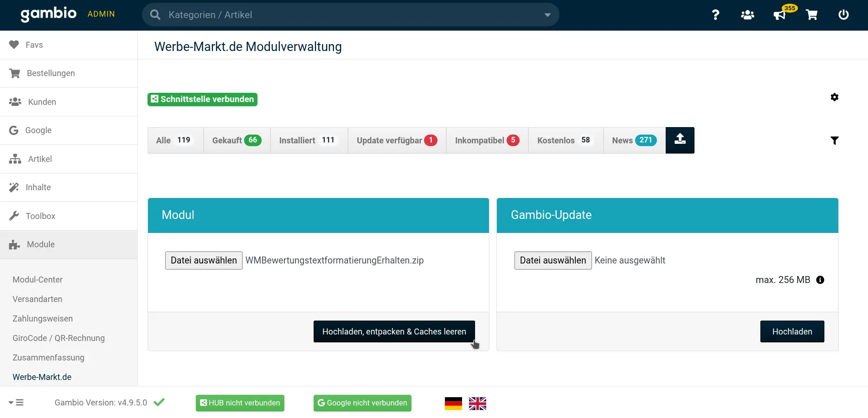This screenshot has height=418, width=868.
Task: Click Keine ausgewählt text
Action: click(x=630, y=260)
